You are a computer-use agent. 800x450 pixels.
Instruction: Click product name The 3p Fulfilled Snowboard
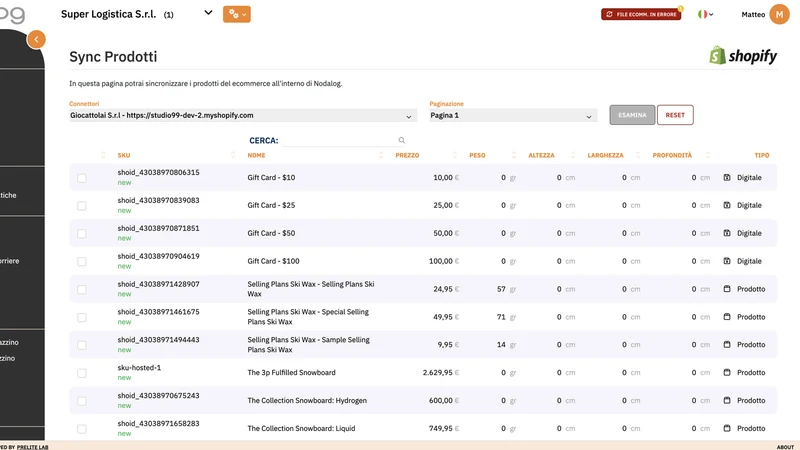[x=291, y=373]
